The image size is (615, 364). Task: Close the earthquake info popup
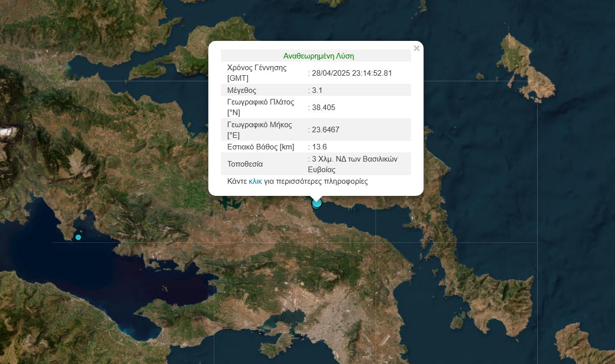click(x=416, y=48)
